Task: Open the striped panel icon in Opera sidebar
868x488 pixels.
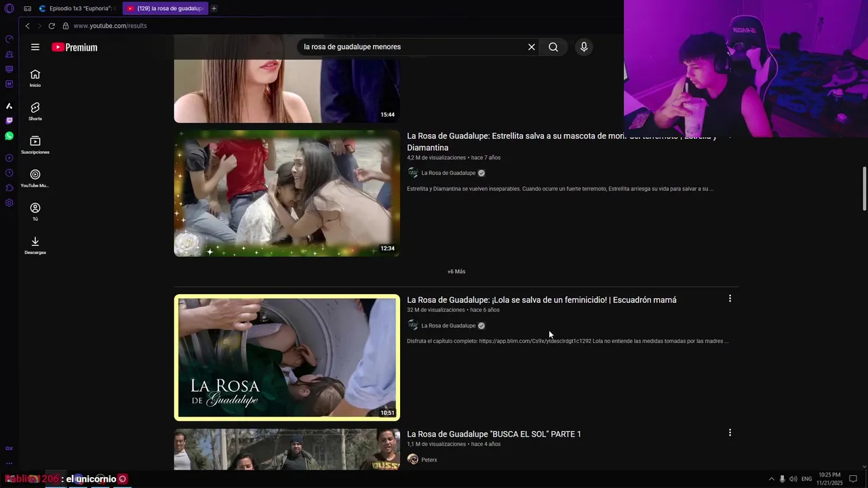Action: click(9, 69)
